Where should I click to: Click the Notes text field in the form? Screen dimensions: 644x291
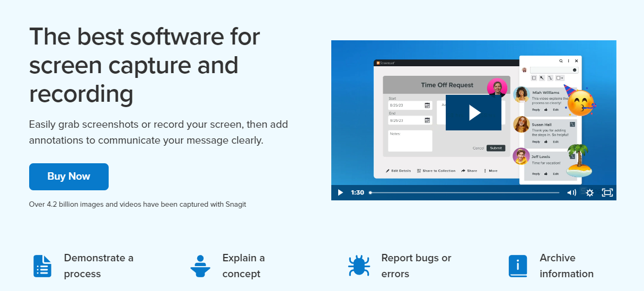point(410,141)
